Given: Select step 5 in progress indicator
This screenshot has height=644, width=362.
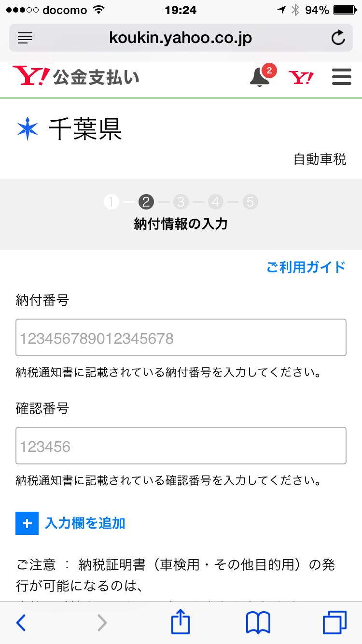Looking at the screenshot, I should click(x=250, y=202).
